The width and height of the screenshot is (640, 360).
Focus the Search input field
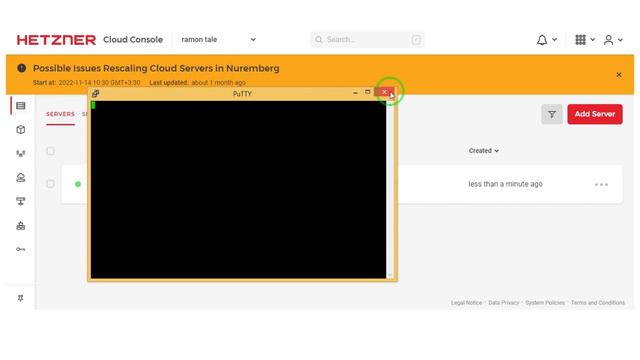(x=367, y=40)
